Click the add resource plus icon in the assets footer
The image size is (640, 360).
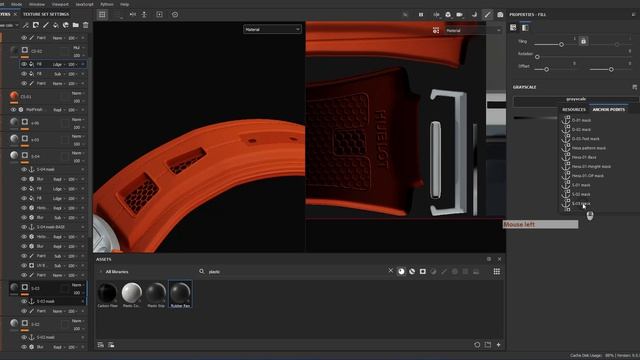(x=498, y=345)
